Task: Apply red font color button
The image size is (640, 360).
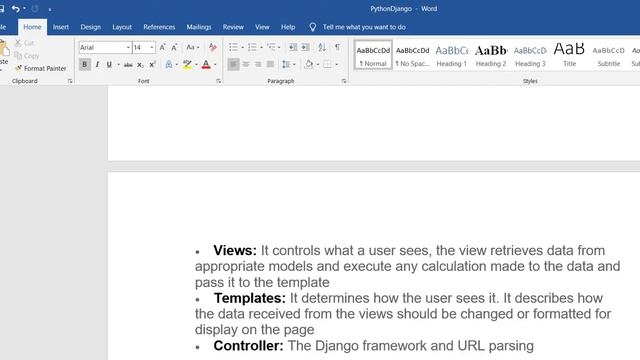Action: [x=206, y=64]
